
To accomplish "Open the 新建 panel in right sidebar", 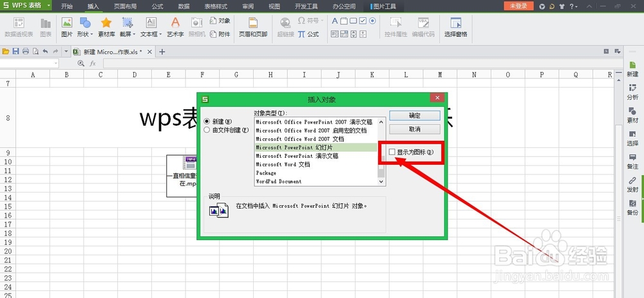I will (632, 70).
